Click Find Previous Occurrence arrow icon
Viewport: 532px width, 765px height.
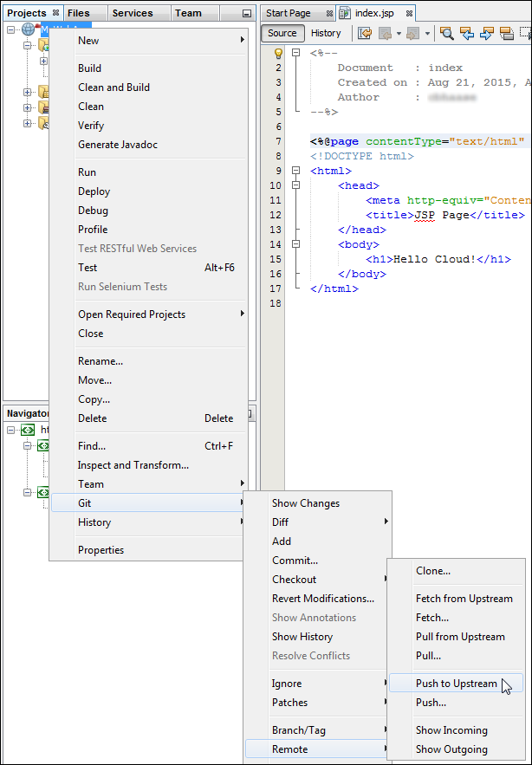(467, 33)
